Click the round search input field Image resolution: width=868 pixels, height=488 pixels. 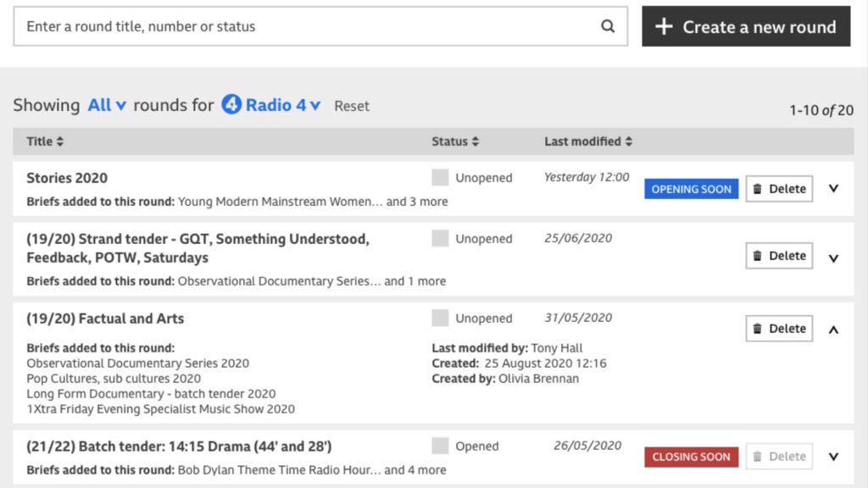click(x=305, y=26)
